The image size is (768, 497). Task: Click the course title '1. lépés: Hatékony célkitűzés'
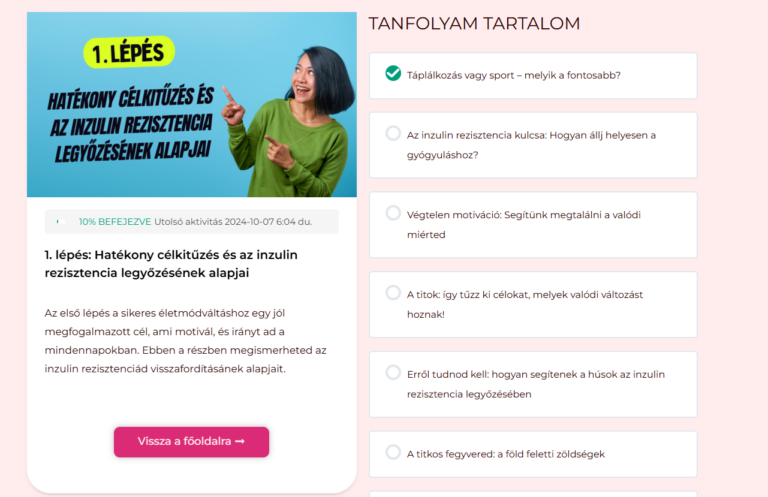click(171, 264)
